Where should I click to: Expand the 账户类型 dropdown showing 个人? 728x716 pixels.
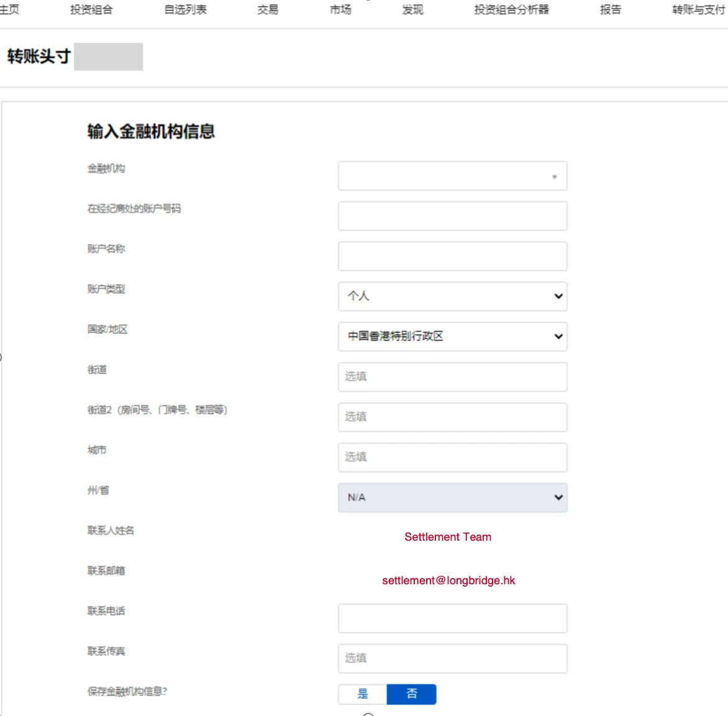tap(452, 296)
